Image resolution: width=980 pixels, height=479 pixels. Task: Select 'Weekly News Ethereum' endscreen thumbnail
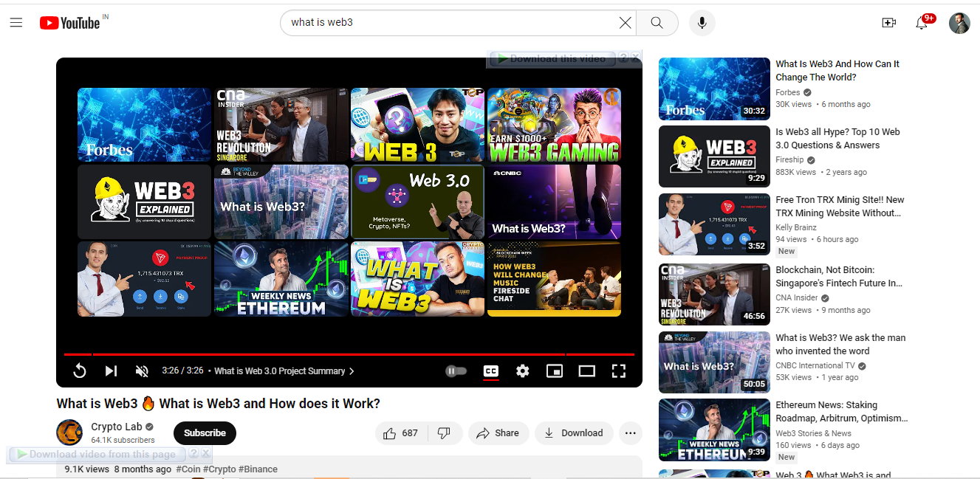[281, 279]
